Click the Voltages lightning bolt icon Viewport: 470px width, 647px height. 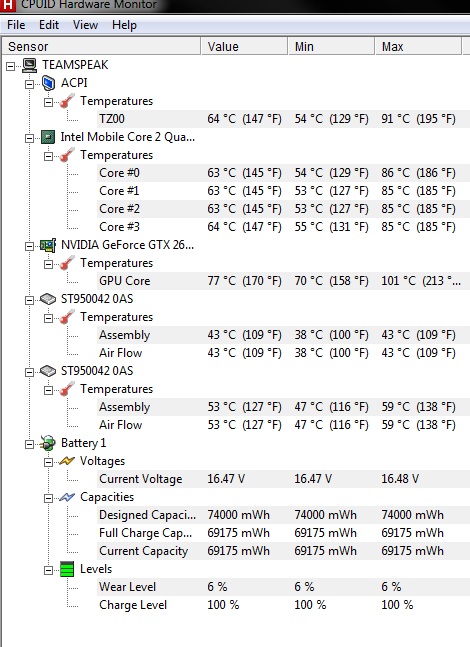click(67, 461)
